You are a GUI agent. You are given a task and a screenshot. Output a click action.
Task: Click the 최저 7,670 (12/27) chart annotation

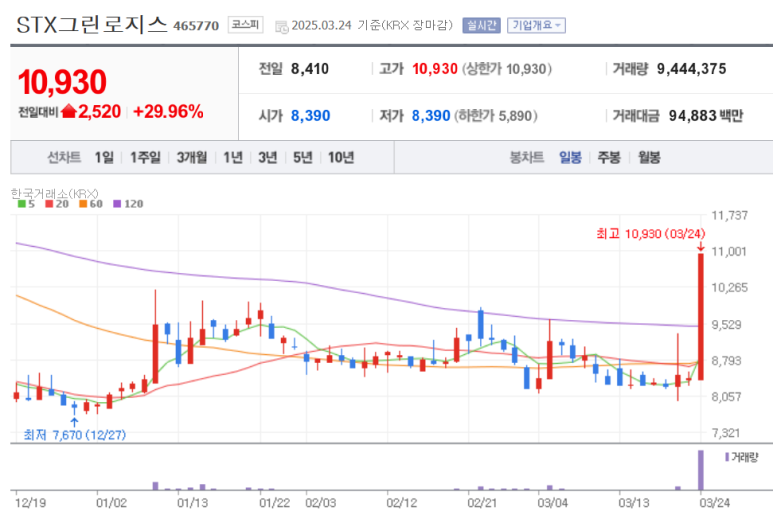tap(75, 435)
